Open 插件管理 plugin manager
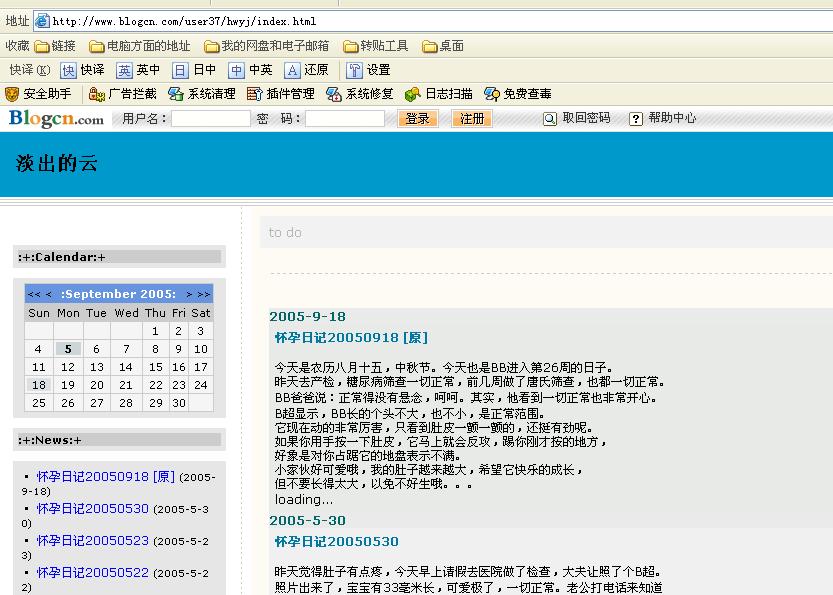 tap(256, 94)
